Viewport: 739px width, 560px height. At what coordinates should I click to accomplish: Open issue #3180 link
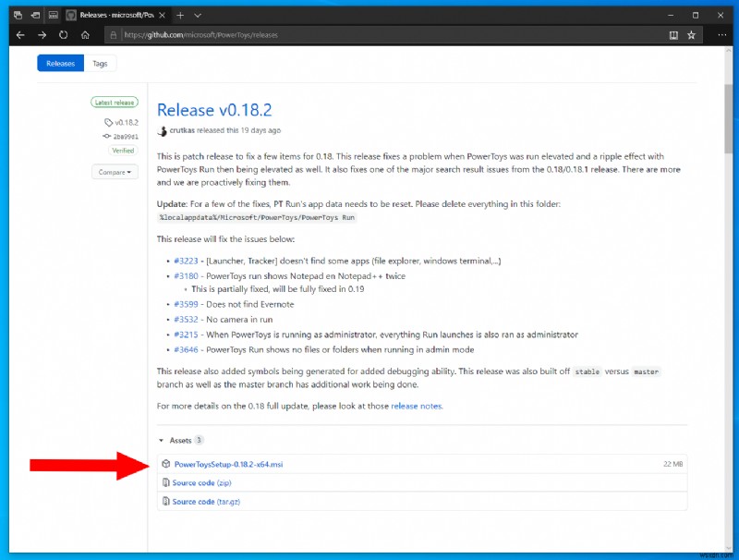186,275
